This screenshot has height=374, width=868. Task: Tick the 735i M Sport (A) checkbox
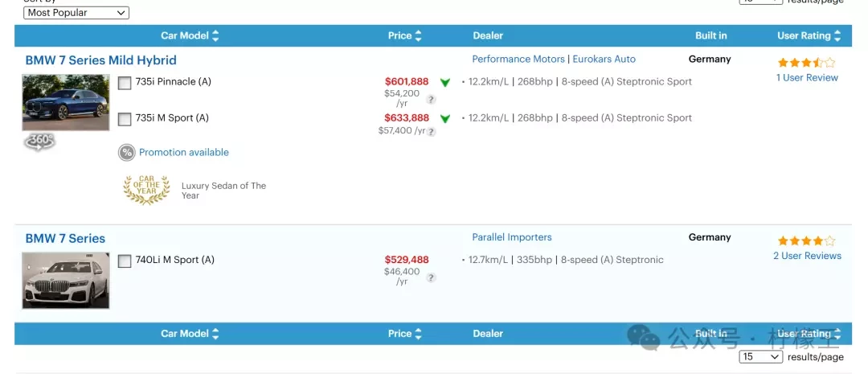(x=125, y=119)
